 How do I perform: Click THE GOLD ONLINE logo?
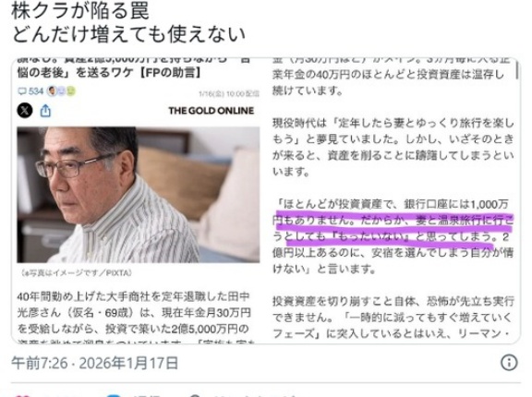click(x=211, y=111)
